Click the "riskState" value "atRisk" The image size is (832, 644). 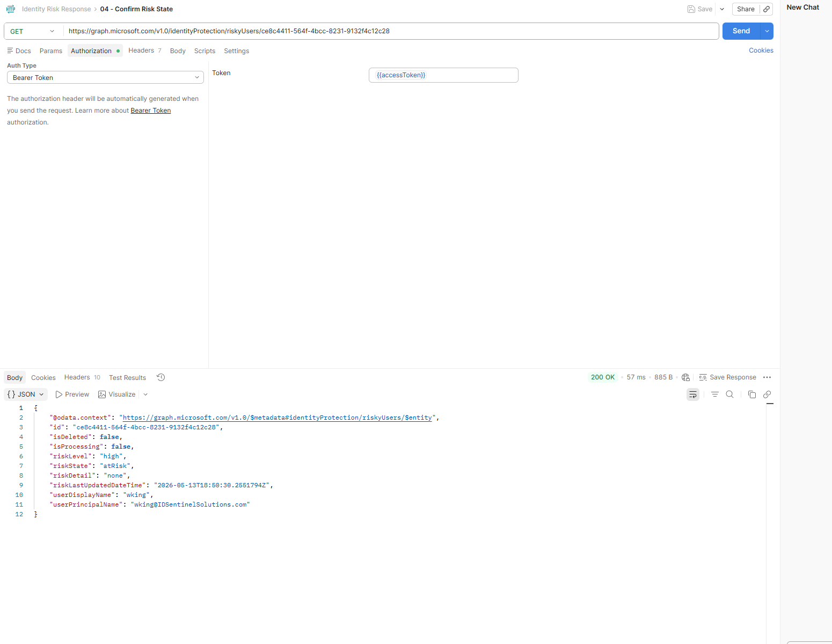point(115,466)
